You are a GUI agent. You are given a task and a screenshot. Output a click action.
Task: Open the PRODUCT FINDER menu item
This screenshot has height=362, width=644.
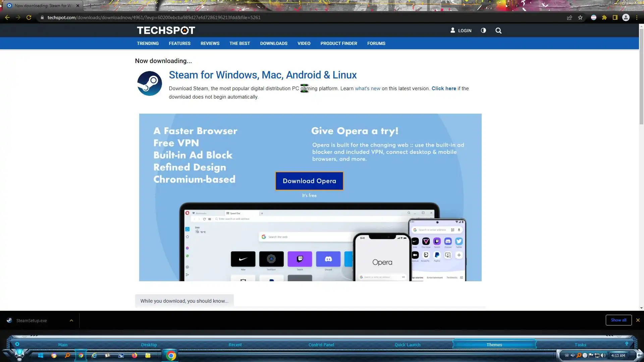click(338, 44)
